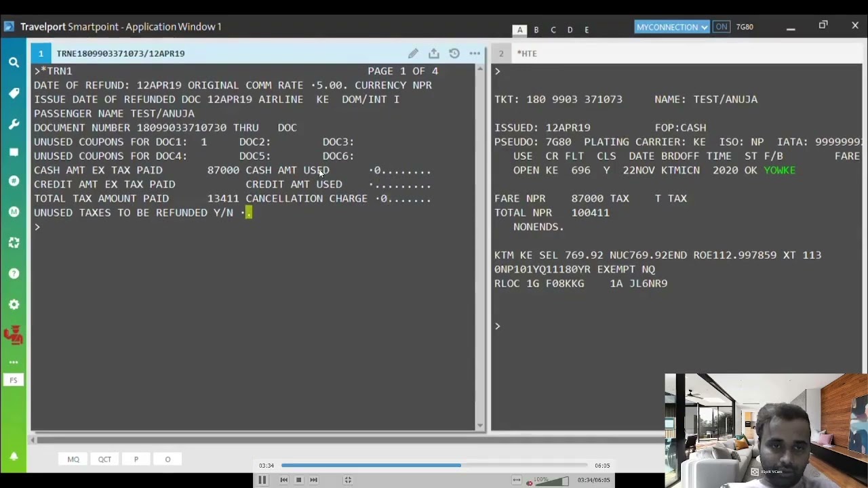Open the history clock icon in window 1
The height and width of the screenshot is (488, 868).
[x=454, y=54]
